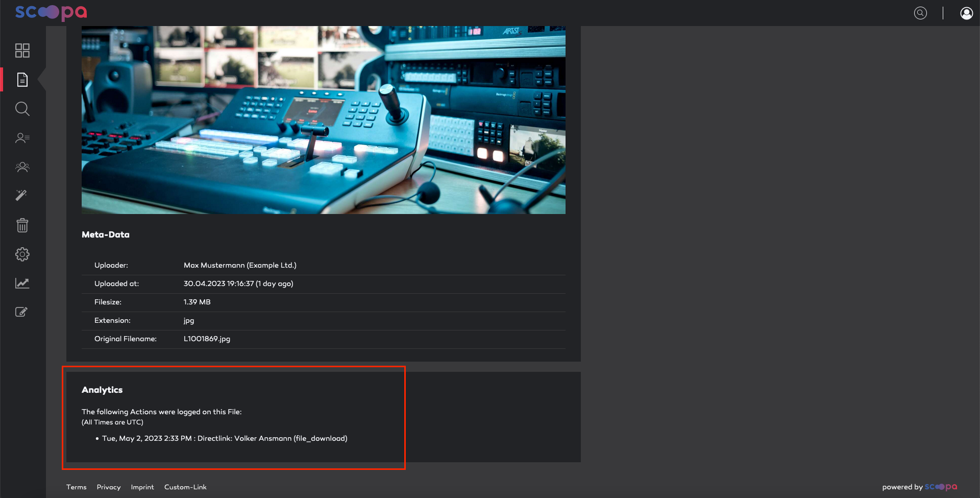Select the filesize value 1.39 MB
The height and width of the screenshot is (498, 980).
197,302
